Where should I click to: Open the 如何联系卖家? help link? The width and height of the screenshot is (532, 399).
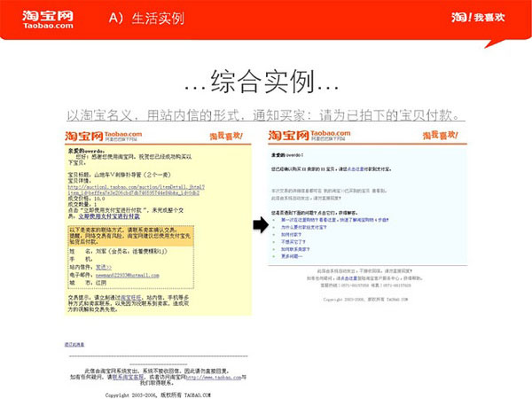point(295,249)
